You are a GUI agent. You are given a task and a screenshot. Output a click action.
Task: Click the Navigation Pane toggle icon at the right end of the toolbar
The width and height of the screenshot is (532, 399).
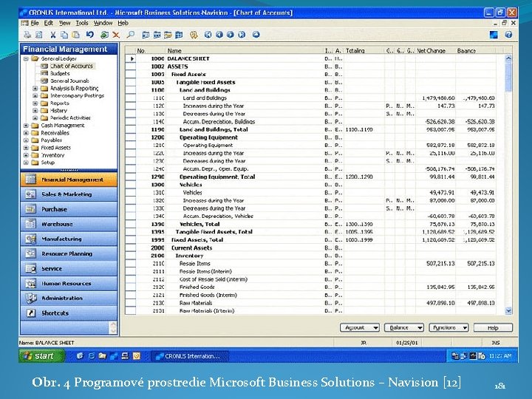(494, 35)
